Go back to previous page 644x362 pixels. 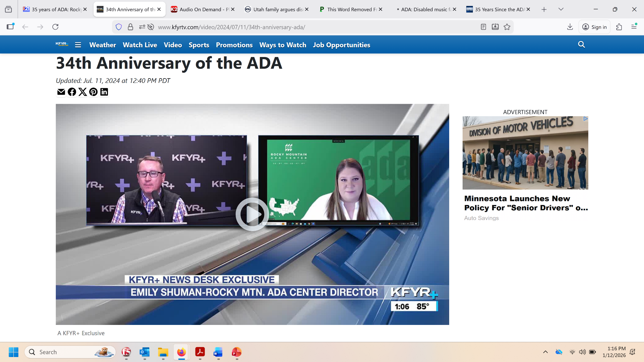point(25,27)
